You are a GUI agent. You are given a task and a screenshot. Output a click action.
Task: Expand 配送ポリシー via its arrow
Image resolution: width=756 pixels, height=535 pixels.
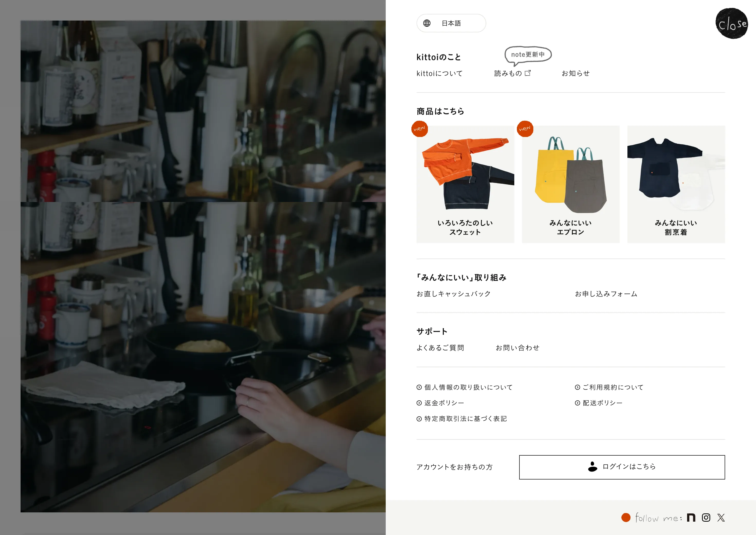click(577, 403)
